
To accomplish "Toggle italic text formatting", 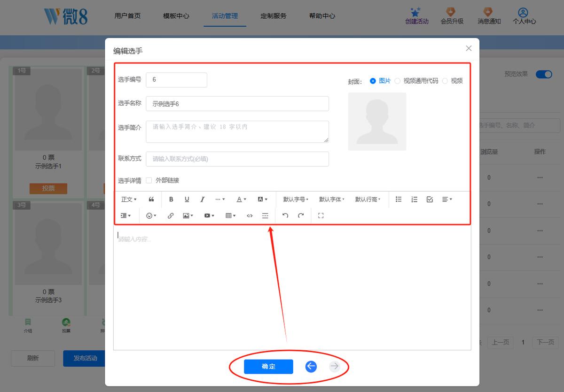I will [203, 200].
